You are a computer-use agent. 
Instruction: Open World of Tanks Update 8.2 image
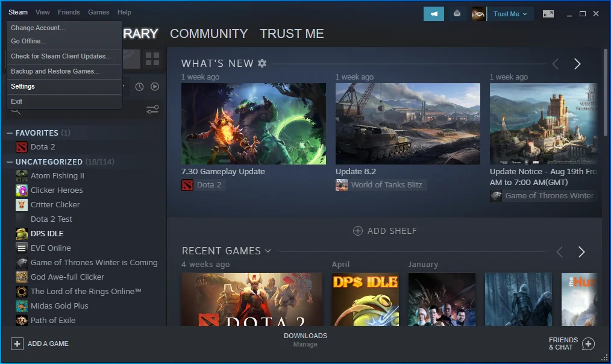click(407, 124)
